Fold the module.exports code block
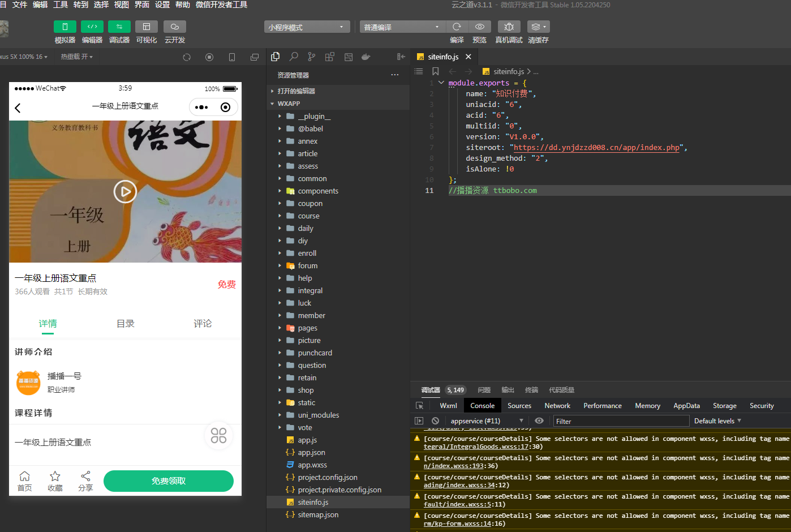This screenshot has height=532, width=791. coord(441,83)
